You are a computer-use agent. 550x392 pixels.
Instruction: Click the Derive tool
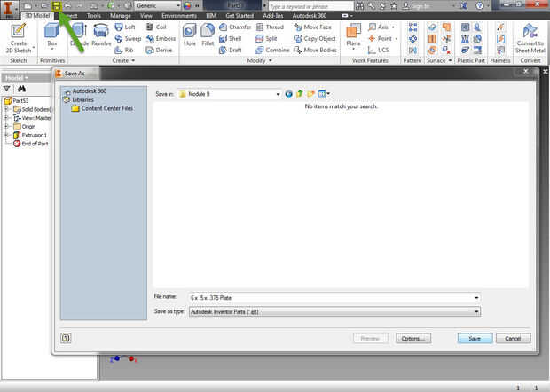pos(159,51)
